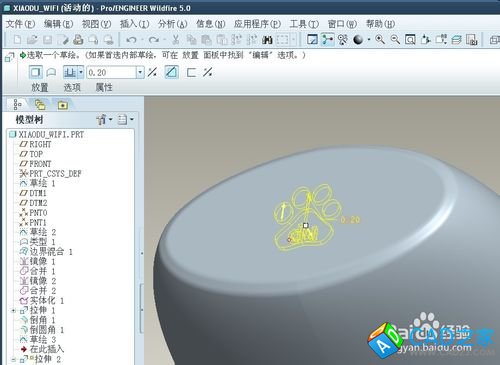The image size is (500, 365).
Task: Click the binoculars Find icon
Action: tap(267, 40)
